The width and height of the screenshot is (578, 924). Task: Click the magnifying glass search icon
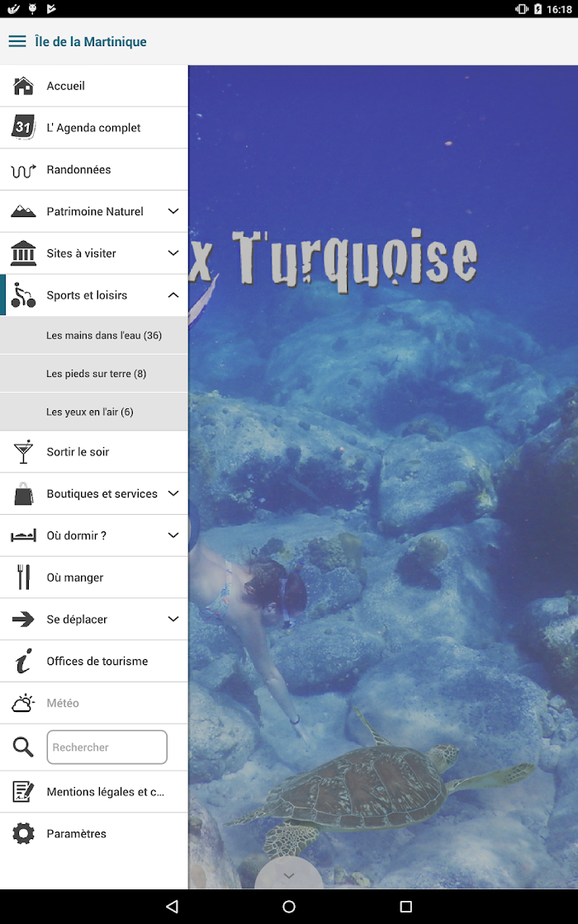click(x=23, y=747)
